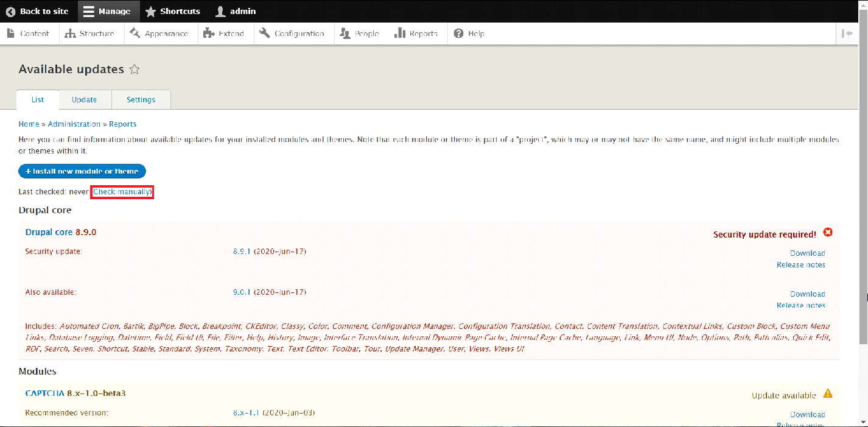868x427 pixels.
Task: Open the Appearance admin menu
Action: [x=159, y=34]
